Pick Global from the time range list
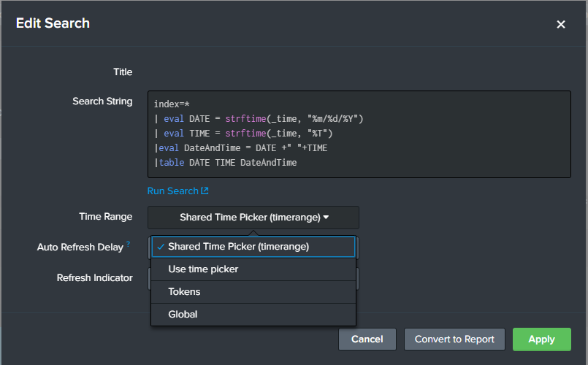The image size is (588, 365). click(x=183, y=315)
